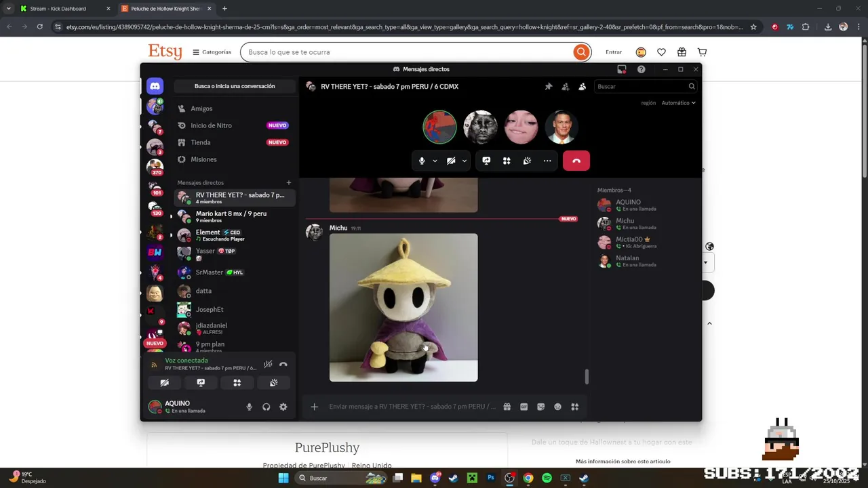Open Tienda in Discord sidebar

click(x=235, y=142)
